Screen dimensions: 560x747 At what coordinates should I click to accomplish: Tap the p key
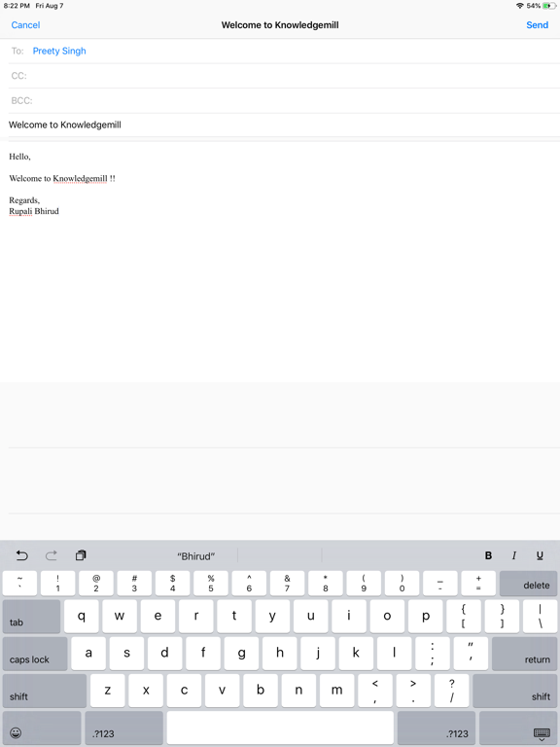[426, 616]
